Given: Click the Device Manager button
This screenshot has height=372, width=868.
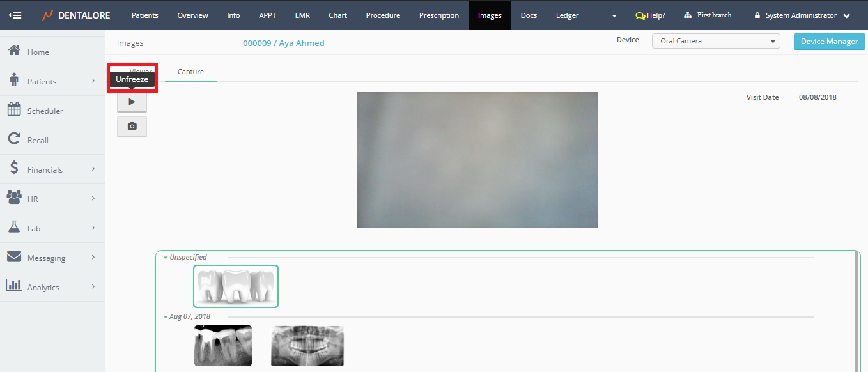Looking at the screenshot, I should click(x=829, y=42).
